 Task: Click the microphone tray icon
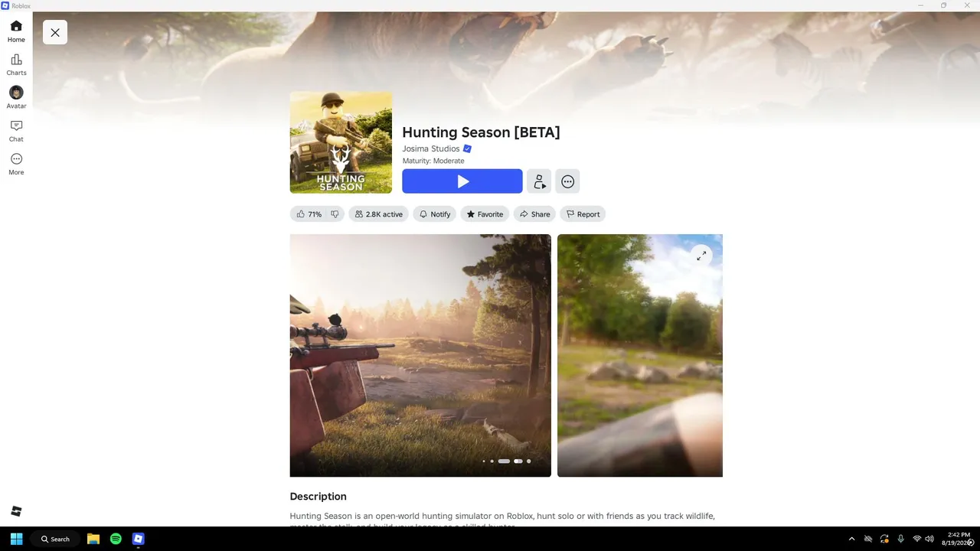click(901, 539)
